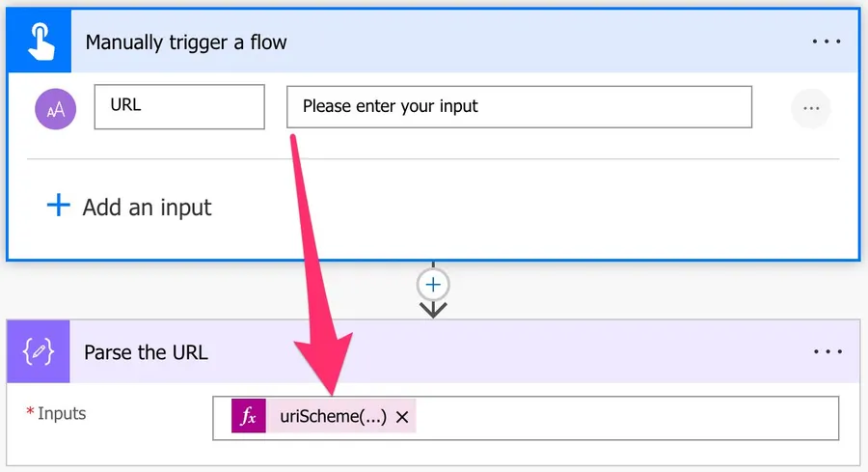The height and width of the screenshot is (472, 868).
Task: Click the purple text-type AA icon
Action: pos(55,108)
